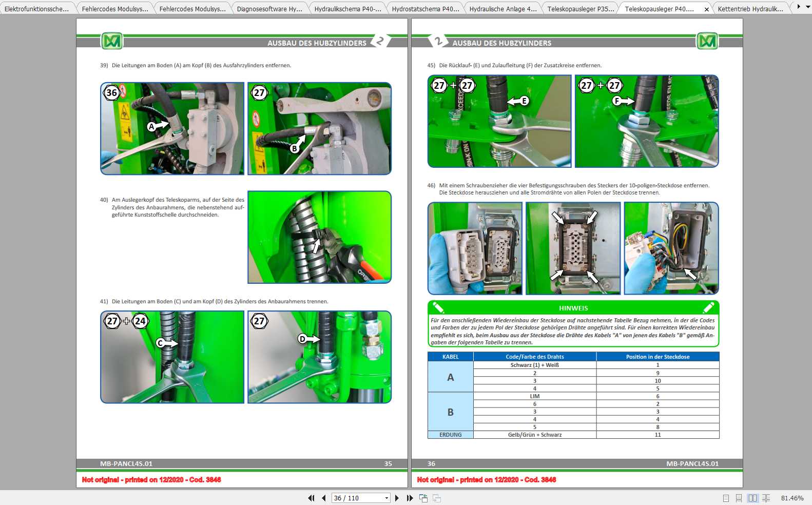Go to the previous page
Image resolution: width=812 pixels, height=505 pixels.
click(323, 498)
